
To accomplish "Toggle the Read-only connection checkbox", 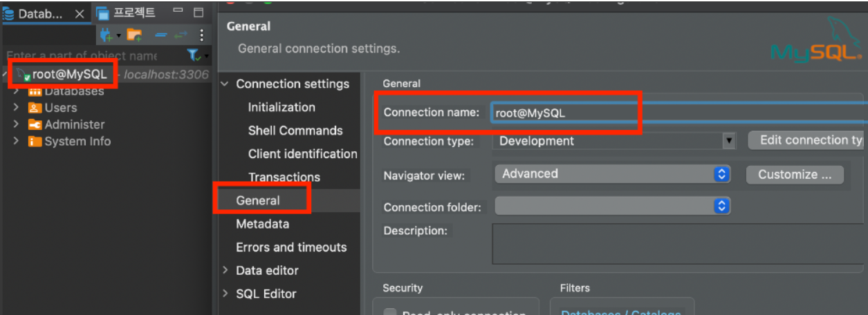I will pyautogui.click(x=391, y=312).
